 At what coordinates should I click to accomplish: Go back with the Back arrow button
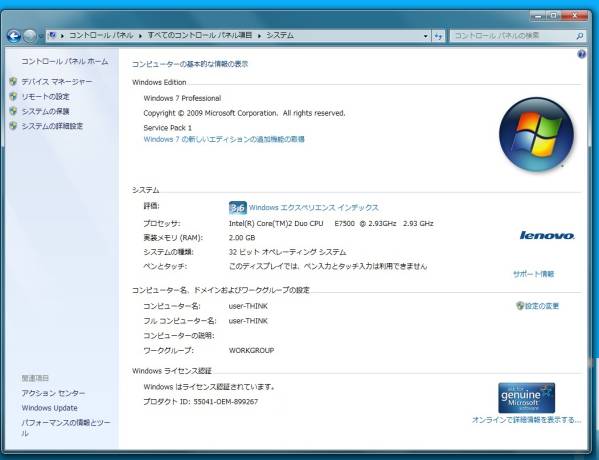[14, 36]
